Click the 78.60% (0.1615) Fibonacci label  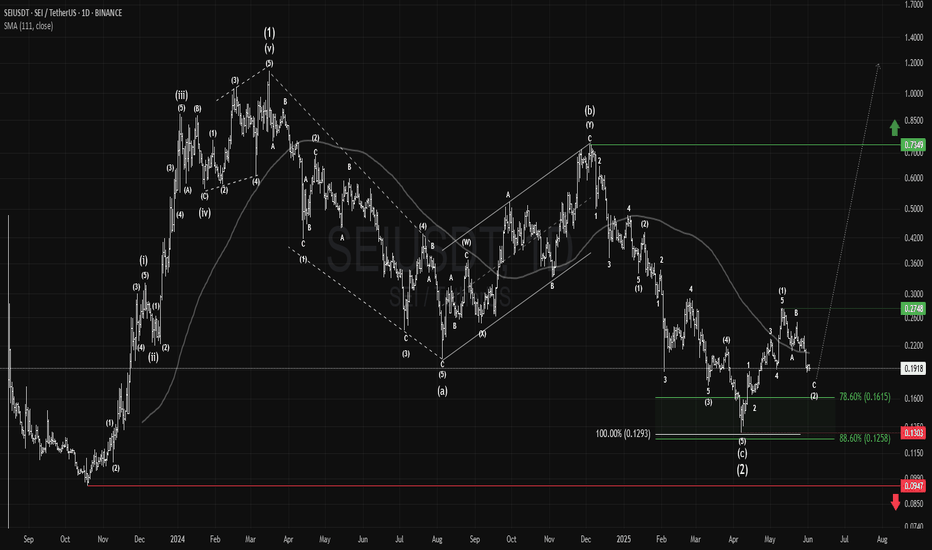coord(864,397)
